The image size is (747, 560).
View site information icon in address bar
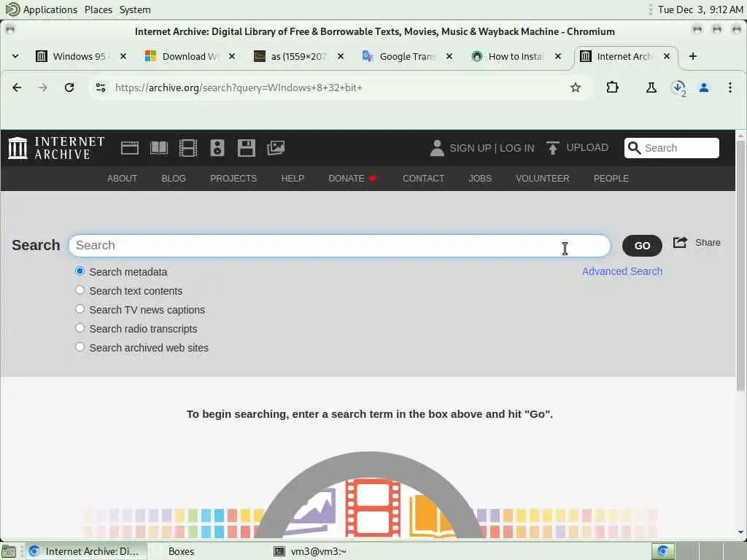pos(101,87)
